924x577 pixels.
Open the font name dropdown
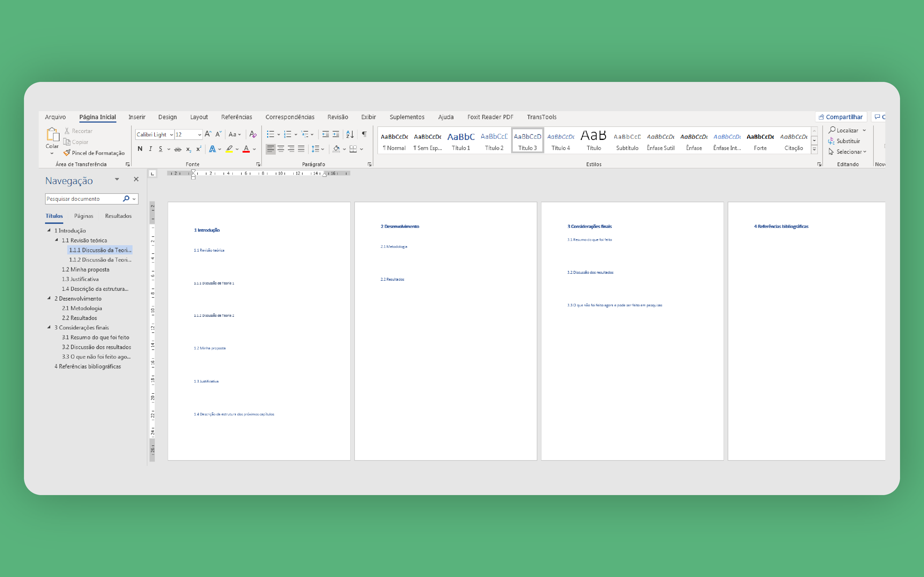tap(172, 134)
